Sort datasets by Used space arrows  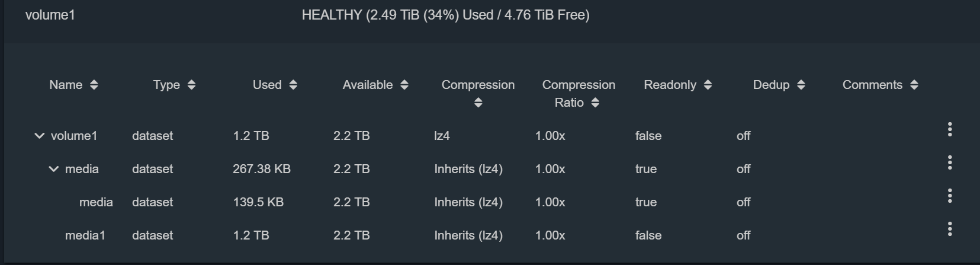tap(293, 85)
